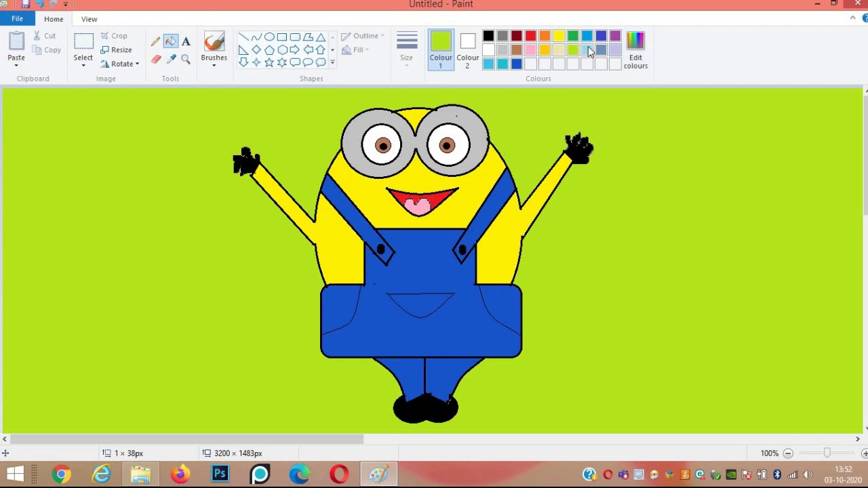
Task: Choose the Down arrow shape
Action: click(243, 62)
